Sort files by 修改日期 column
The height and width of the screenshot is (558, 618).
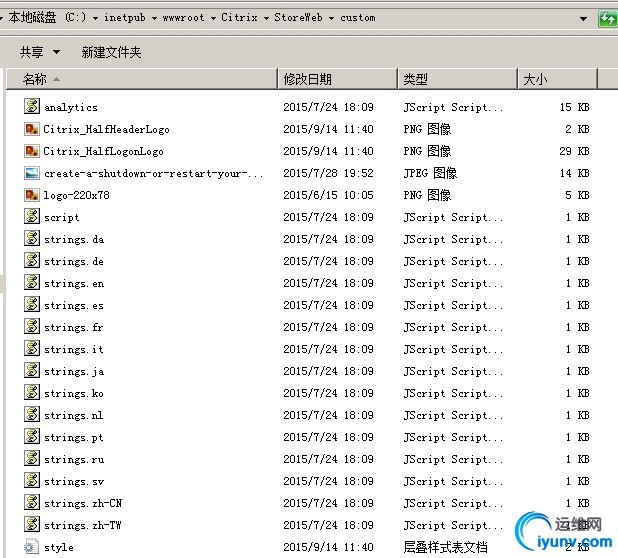tap(338, 79)
